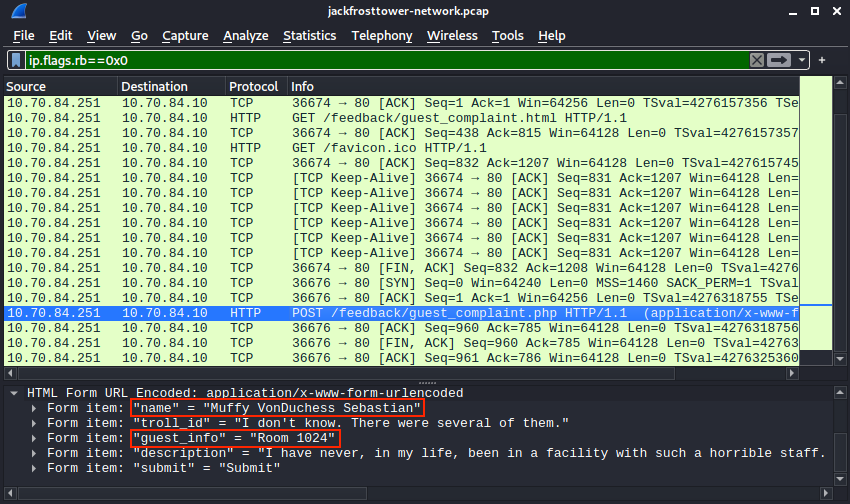Select the packet with Seq=438 Ack=815
This screenshot has width=850, height=504.
[x=402, y=133]
